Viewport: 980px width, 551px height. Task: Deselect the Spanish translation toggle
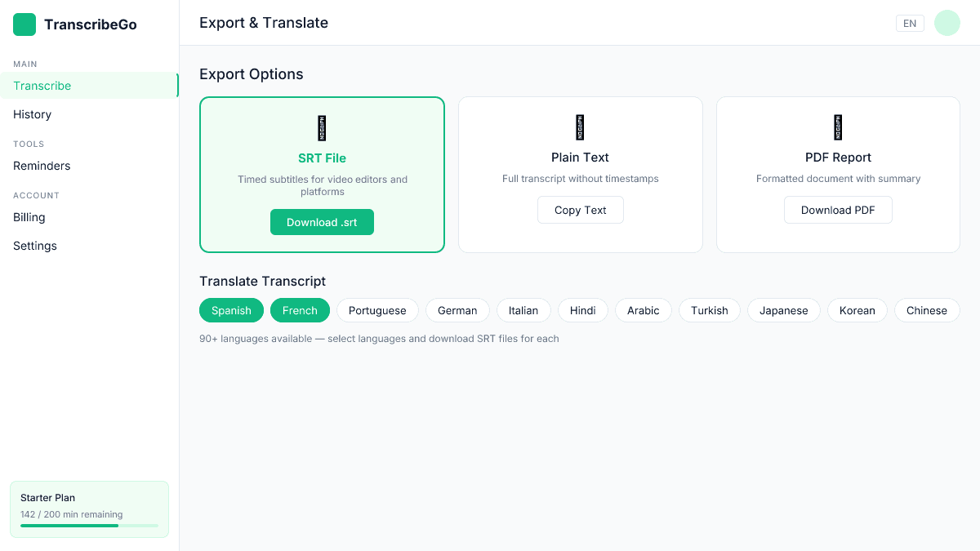click(x=231, y=310)
